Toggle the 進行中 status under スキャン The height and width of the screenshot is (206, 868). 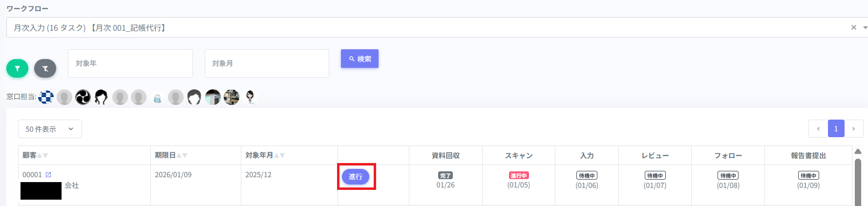(x=518, y=176)
